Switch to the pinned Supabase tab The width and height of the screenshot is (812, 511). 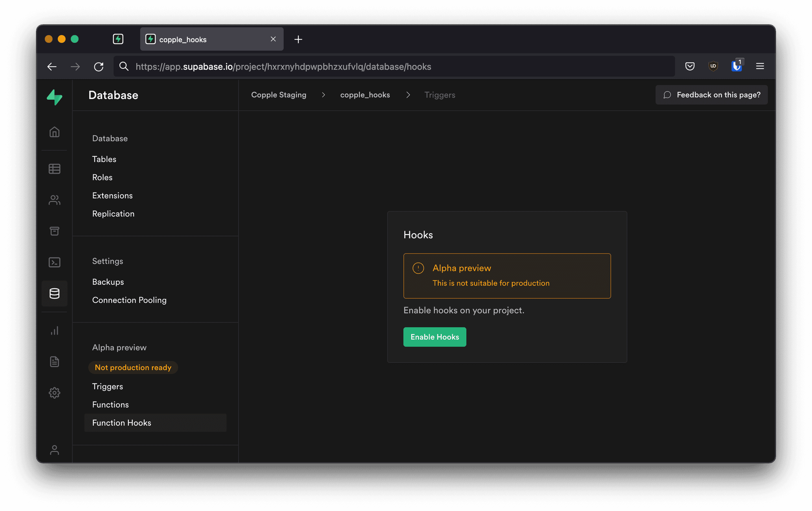[118, 39]
